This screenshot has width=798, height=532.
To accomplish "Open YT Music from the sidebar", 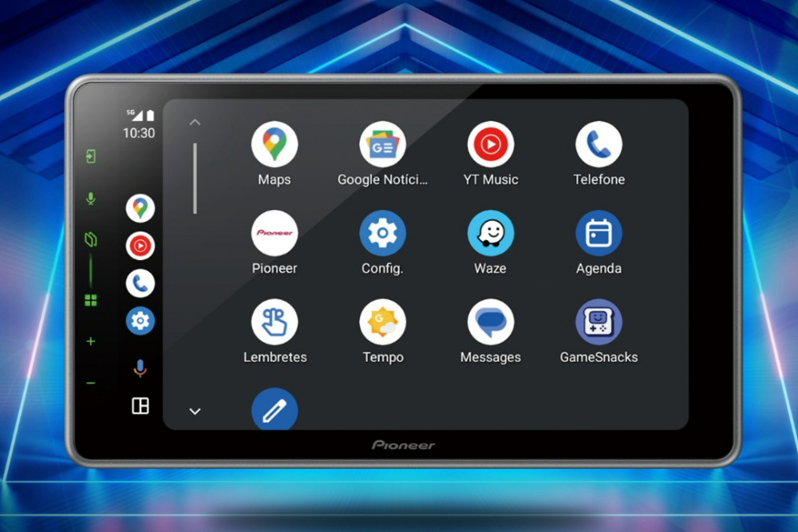I will point(140,246).
